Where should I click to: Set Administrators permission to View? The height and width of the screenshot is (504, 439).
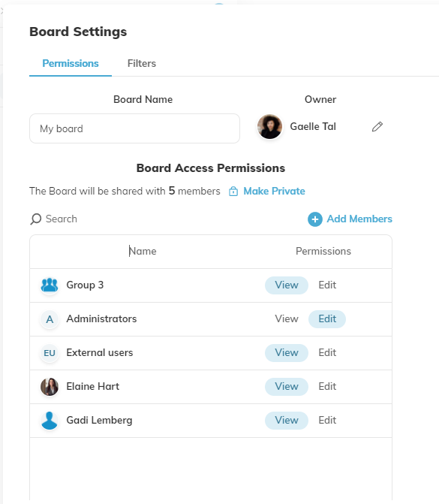(x=287, y=319)
